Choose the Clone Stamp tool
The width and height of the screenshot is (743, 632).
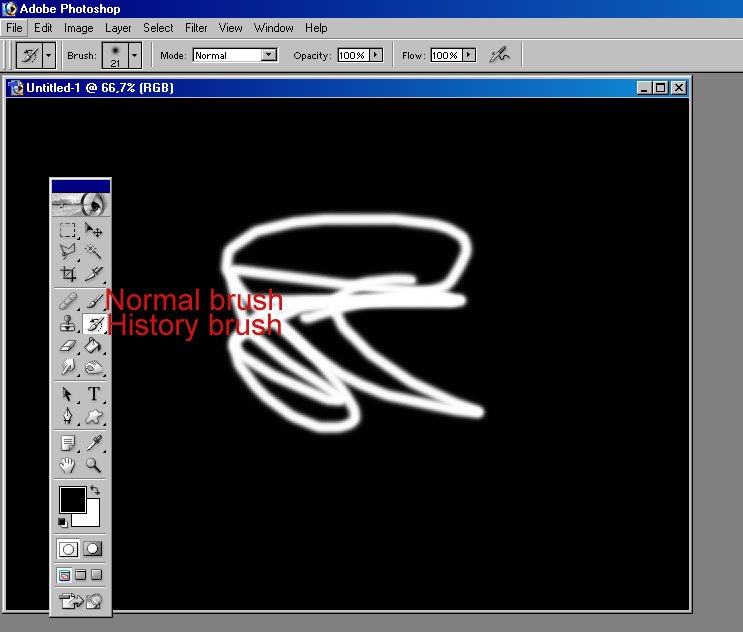pos(68,324)
